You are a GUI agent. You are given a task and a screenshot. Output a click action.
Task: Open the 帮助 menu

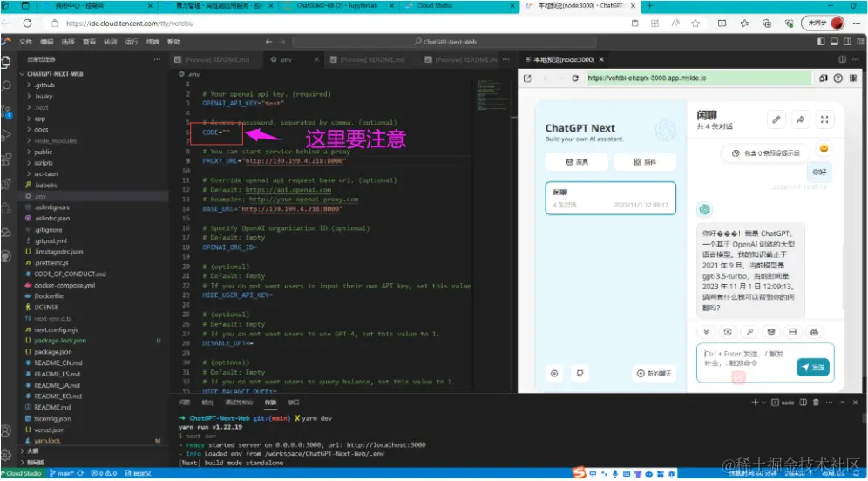pos(173,42)
